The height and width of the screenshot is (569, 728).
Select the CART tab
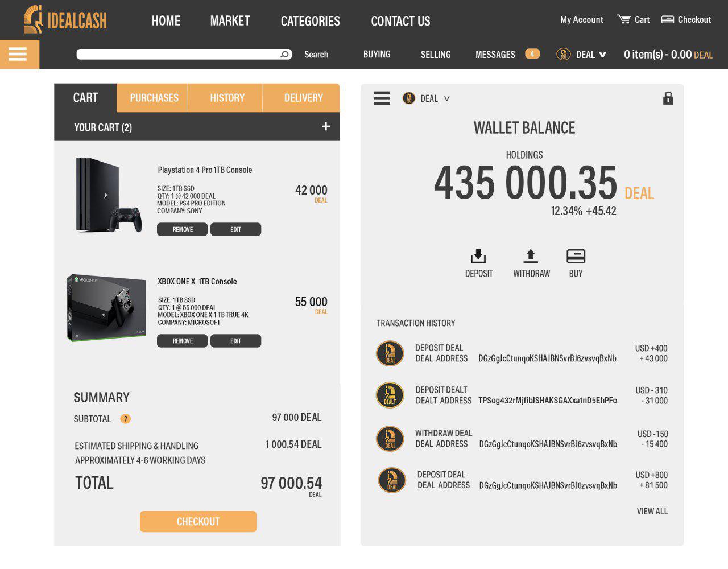(85, 98)
